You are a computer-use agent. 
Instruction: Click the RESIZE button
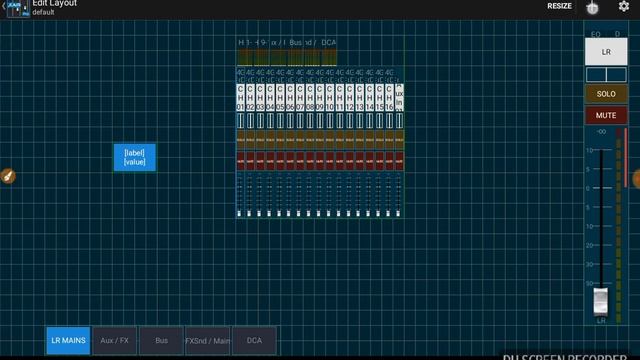(559, 6)
